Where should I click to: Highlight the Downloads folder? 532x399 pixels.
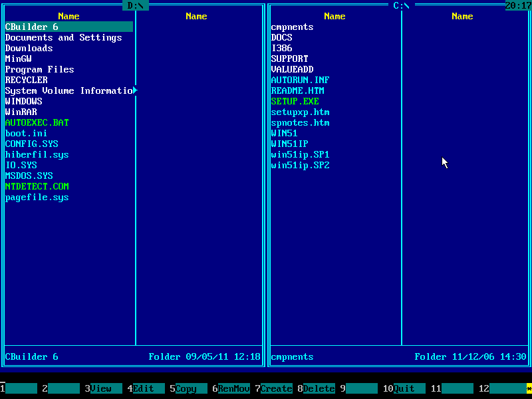pos(29,48)
